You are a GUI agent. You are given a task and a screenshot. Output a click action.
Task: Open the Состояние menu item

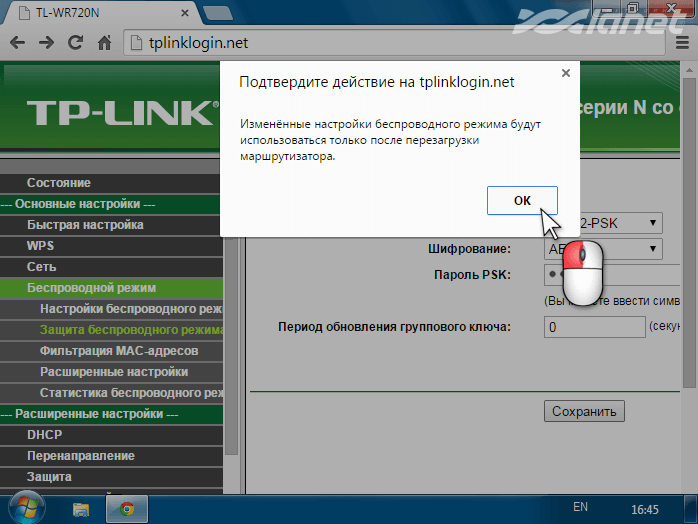tap(110, 183)
